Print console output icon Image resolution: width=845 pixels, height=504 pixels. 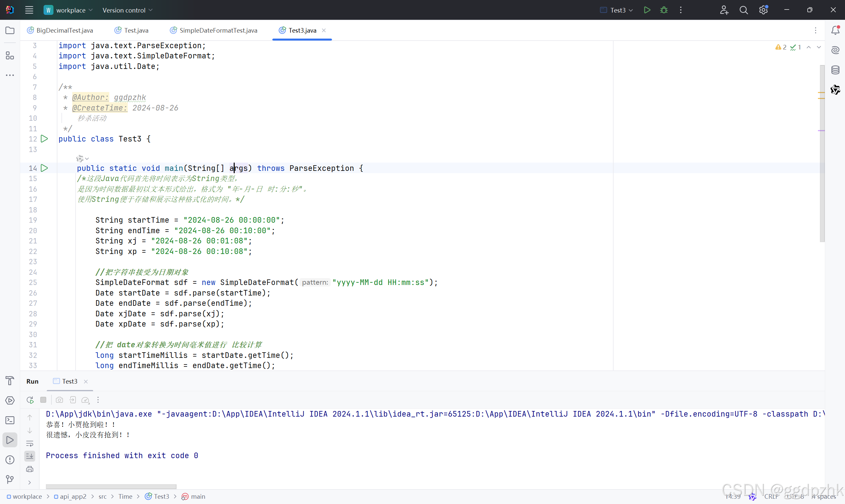tap(30, 469)
